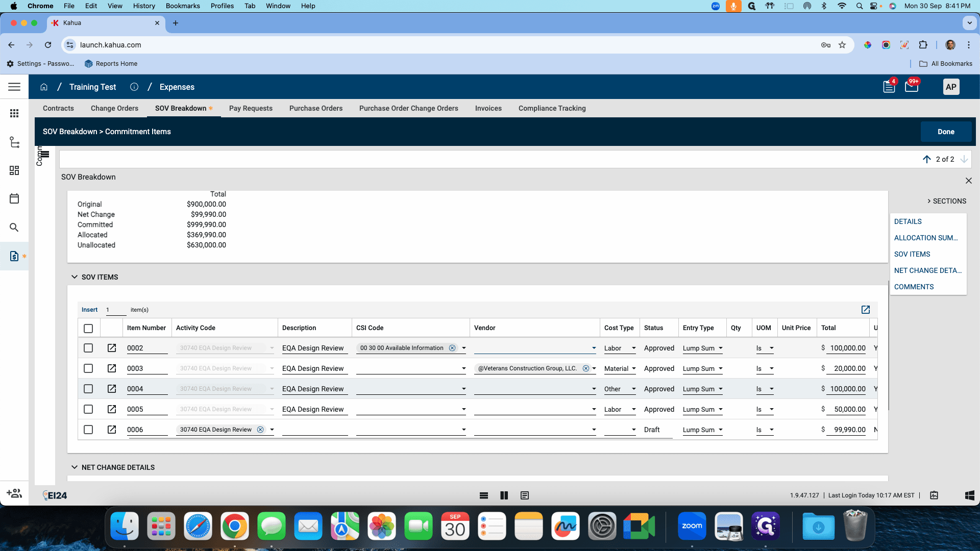Click the Done button
Viewport: 980px width, 551px height.
[x=946, y=132]
